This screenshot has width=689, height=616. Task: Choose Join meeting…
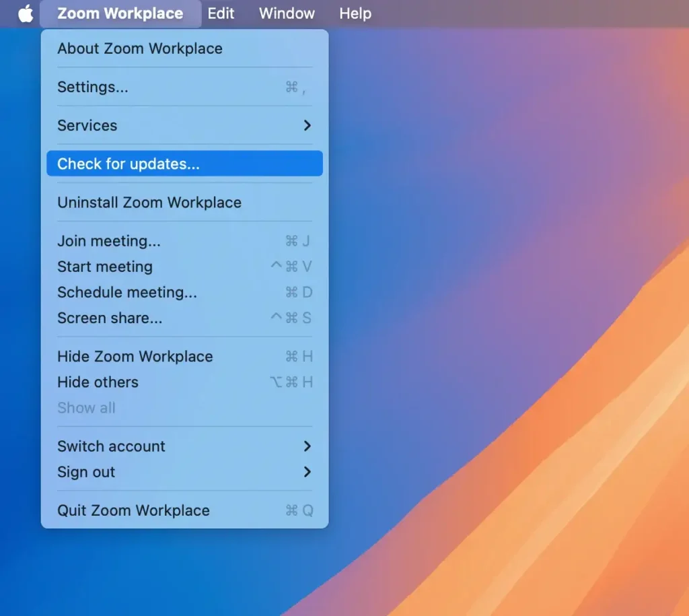[x=184, y=241]
